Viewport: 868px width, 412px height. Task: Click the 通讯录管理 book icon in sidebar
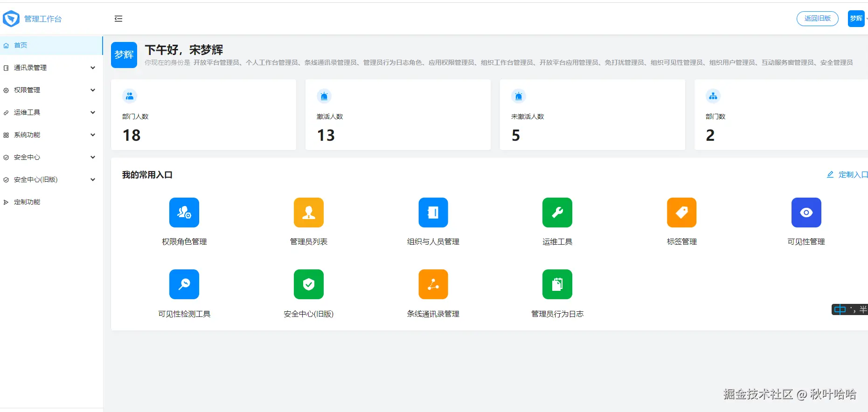(6, 68)
